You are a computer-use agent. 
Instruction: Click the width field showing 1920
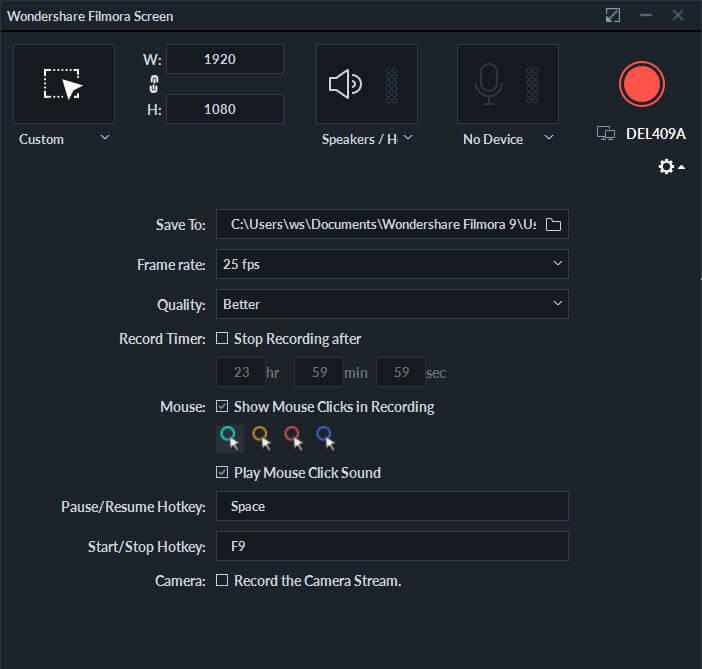(x=225, y=59)
